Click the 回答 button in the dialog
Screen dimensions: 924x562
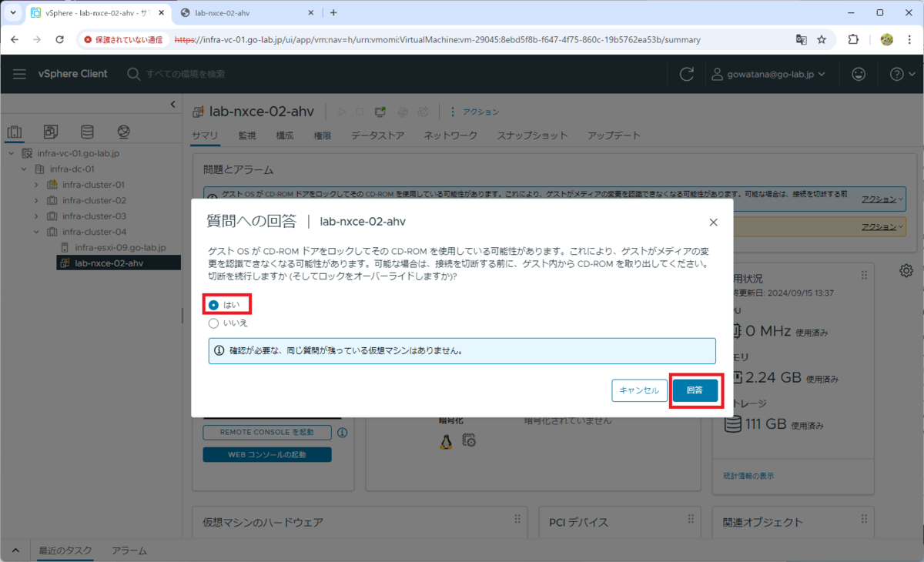pyautogui.click(x=695, y=390)
